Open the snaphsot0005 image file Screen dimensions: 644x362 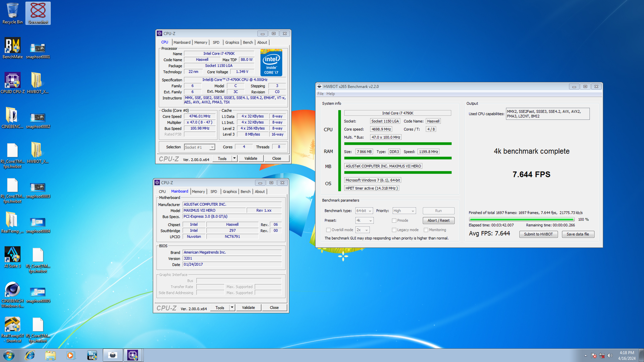click(38, 295)
